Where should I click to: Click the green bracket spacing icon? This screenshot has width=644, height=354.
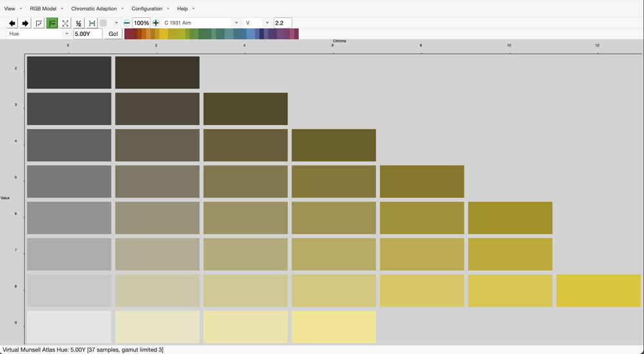pos(91,23)
